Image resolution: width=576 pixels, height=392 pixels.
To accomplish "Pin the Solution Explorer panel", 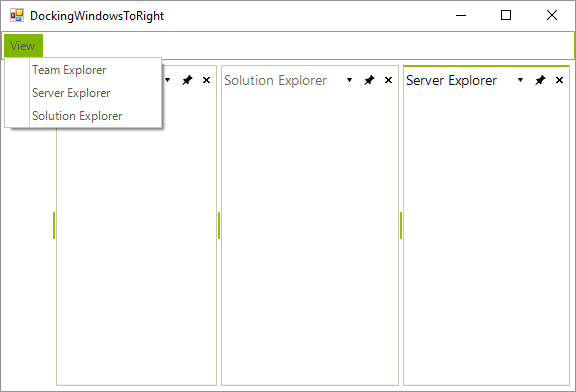I will pos(369,80).
